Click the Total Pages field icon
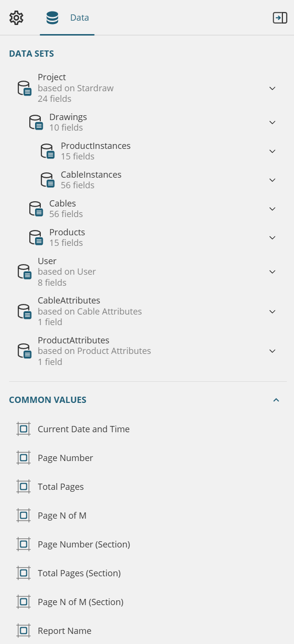 (24, 486)
